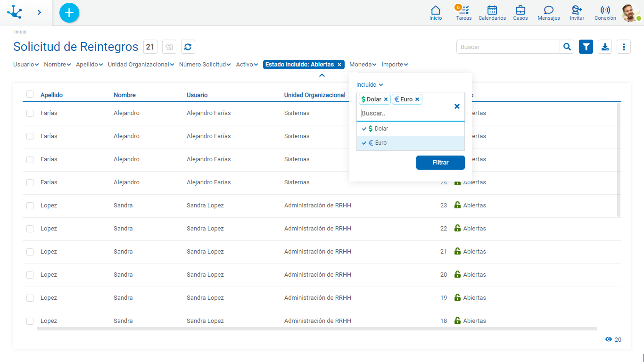Screen dimensions: 644x362
Task: Check the Farías row numbered 24 checkbox
Action: click(x=30, y=182)
